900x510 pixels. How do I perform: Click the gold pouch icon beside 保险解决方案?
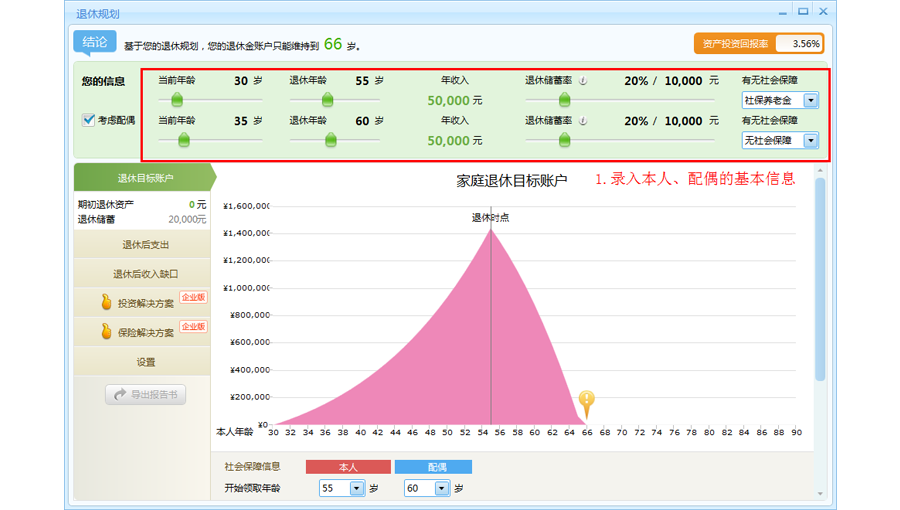106,332
